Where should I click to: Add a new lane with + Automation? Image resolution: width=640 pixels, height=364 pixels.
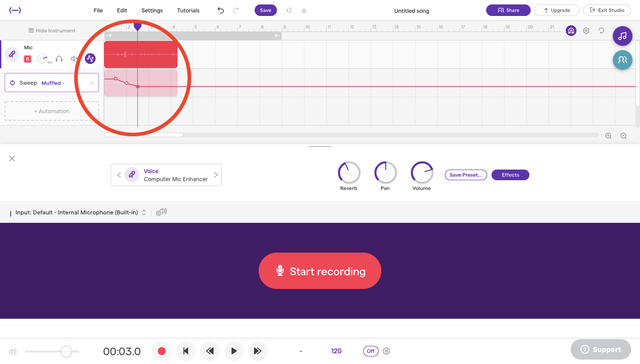tap(52, 111)
